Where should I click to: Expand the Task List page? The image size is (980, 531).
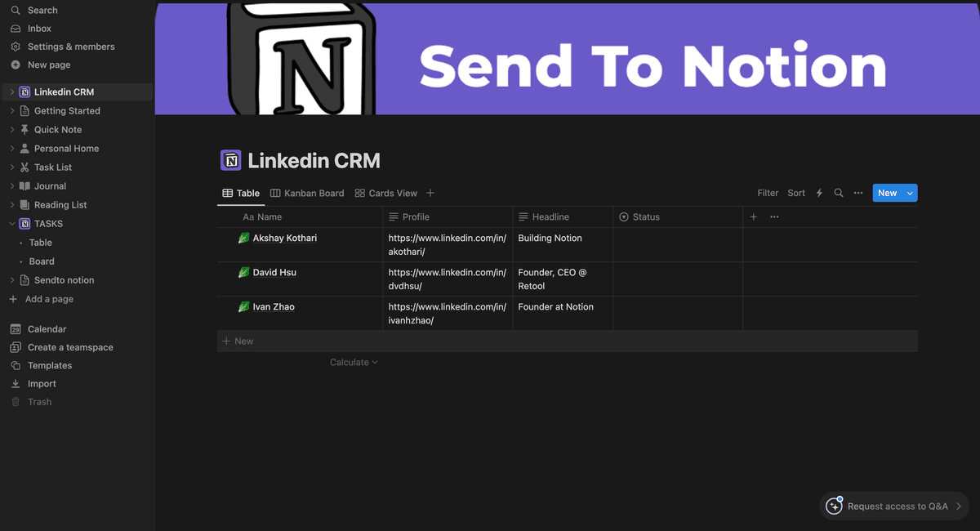(11, 167)
